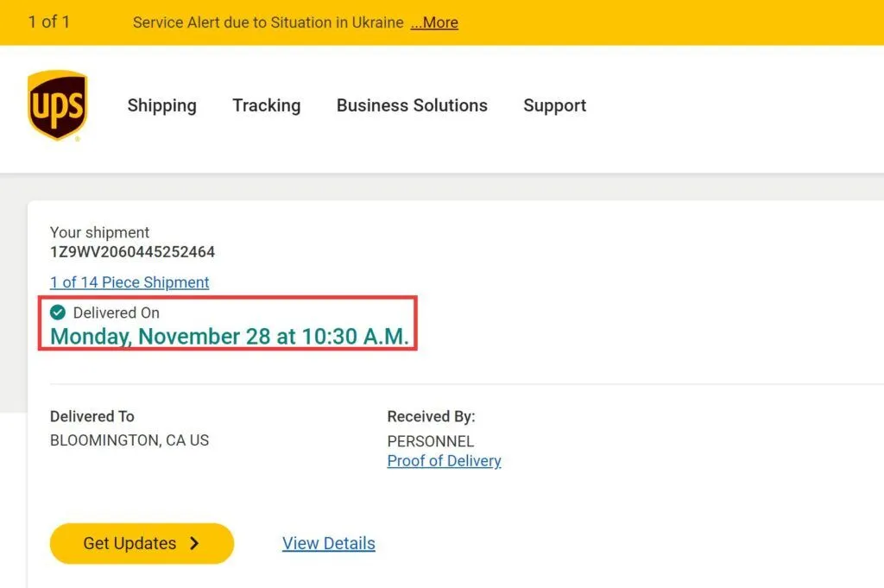
Task: Click the Monday, November 28 delivery date
Action: [x=230, y=337]
